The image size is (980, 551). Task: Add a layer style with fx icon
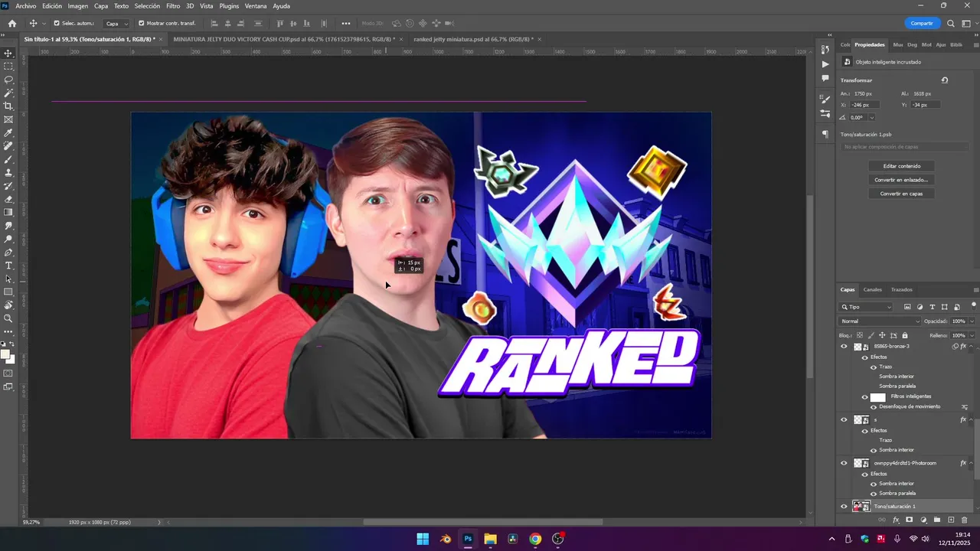tap(896, 520)
